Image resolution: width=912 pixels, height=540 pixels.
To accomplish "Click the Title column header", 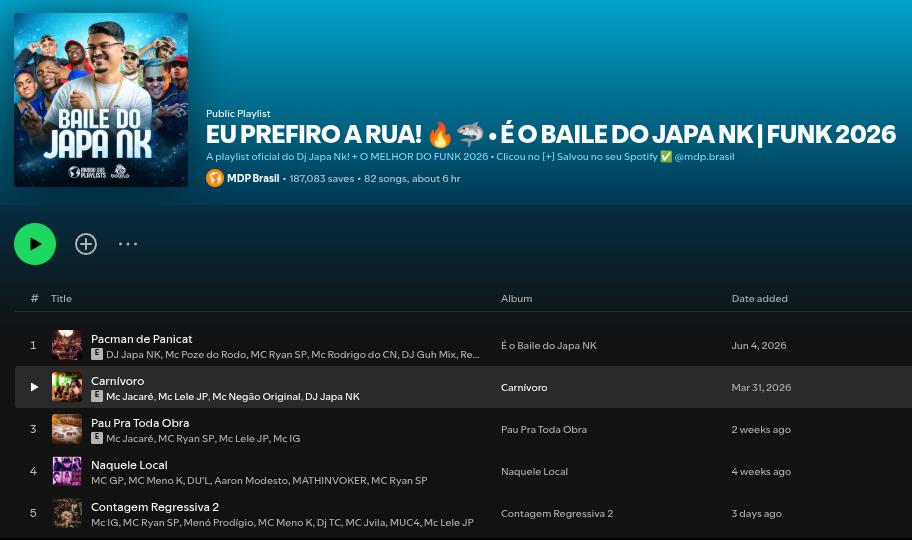I will [x=61, y=299].
